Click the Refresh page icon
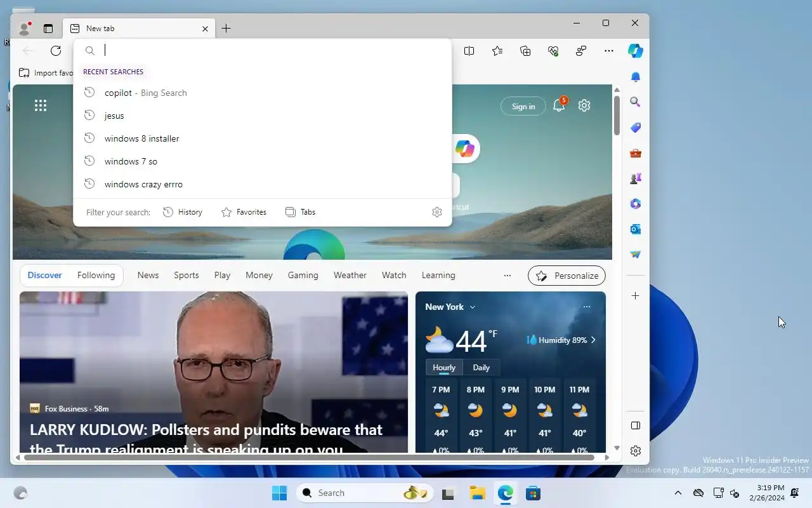This screenshot has height=508, width=812. (56, 51)
